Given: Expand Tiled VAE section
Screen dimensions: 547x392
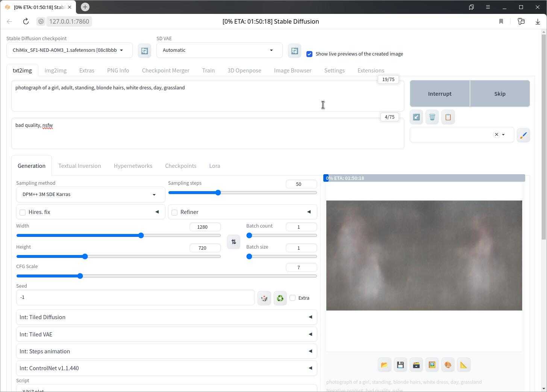Looking at the screenshot, I should pyautogui.click(x=167, y=334).
